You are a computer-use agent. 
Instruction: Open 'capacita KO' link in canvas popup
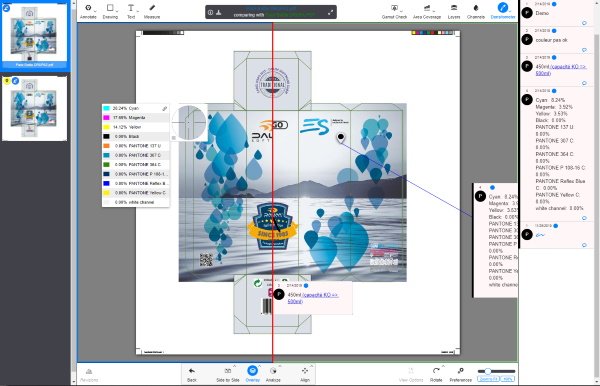click(x=314, y=298)
